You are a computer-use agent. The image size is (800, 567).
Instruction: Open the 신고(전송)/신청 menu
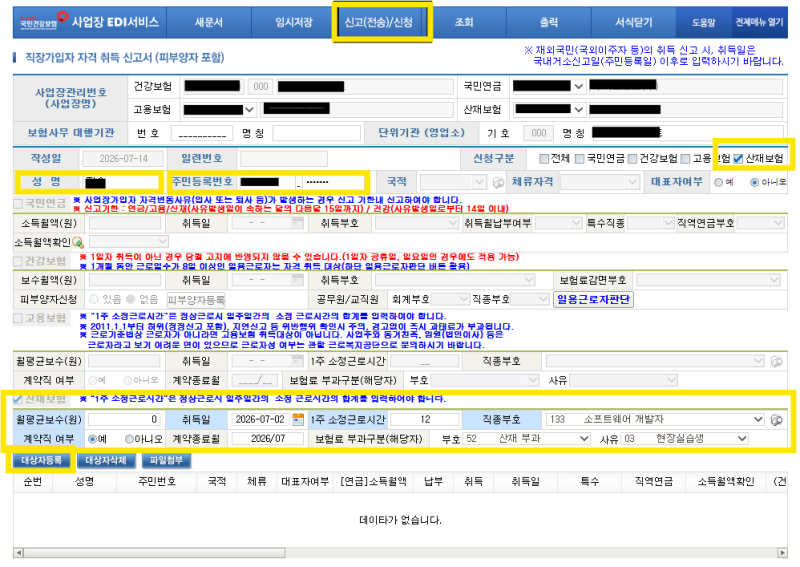(x=379, y=22)
